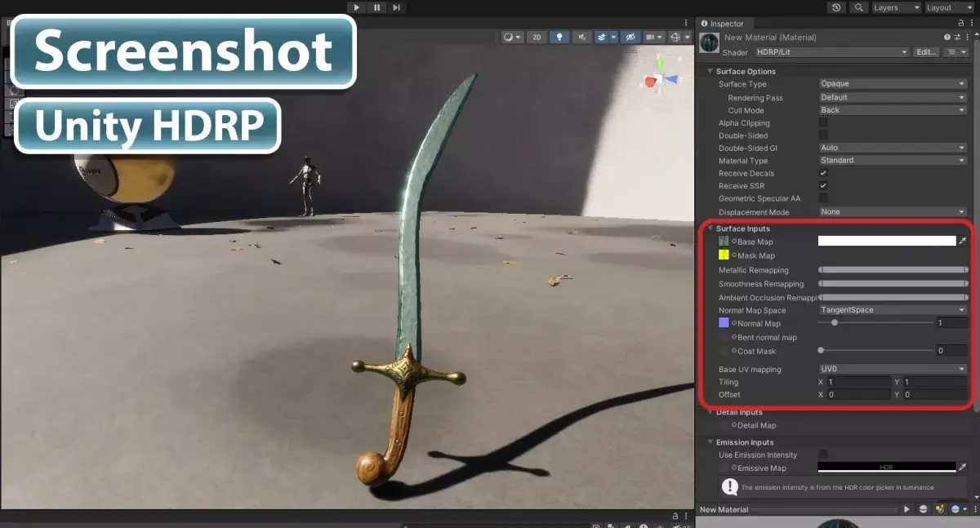
Task: Click the white Base Map color swatch
Action: click(x=887, y=241)
